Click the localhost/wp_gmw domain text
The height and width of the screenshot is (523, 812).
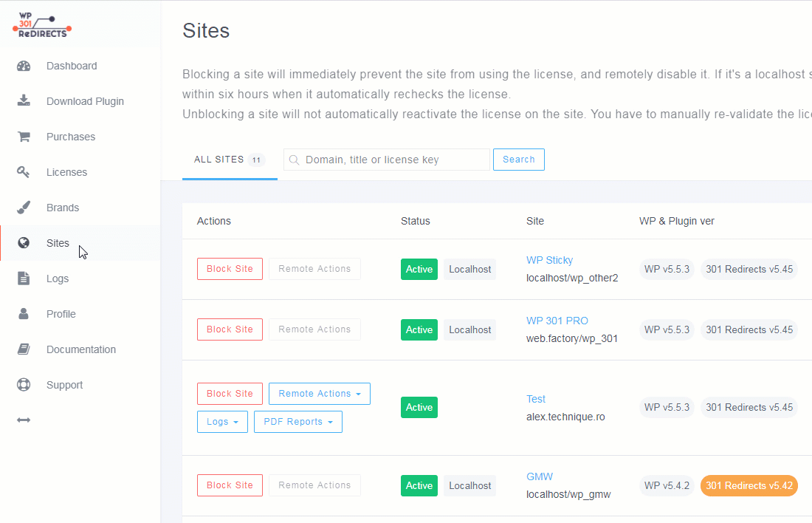point(568,494)
